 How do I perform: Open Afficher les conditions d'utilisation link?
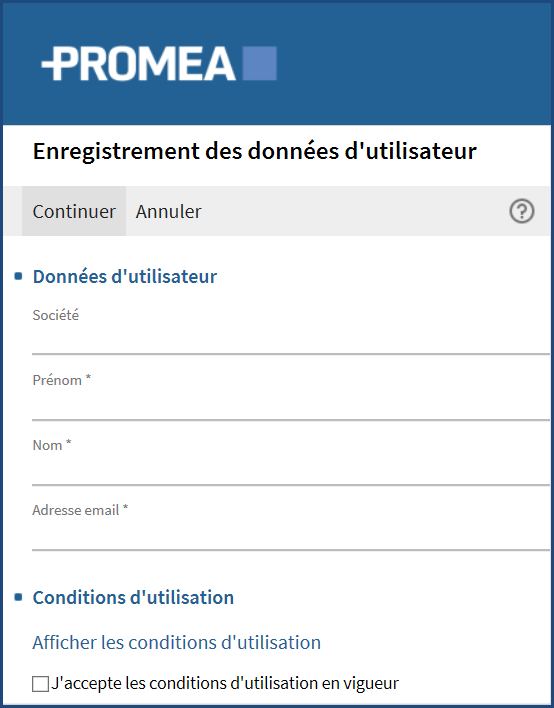[x=177, y=642]
